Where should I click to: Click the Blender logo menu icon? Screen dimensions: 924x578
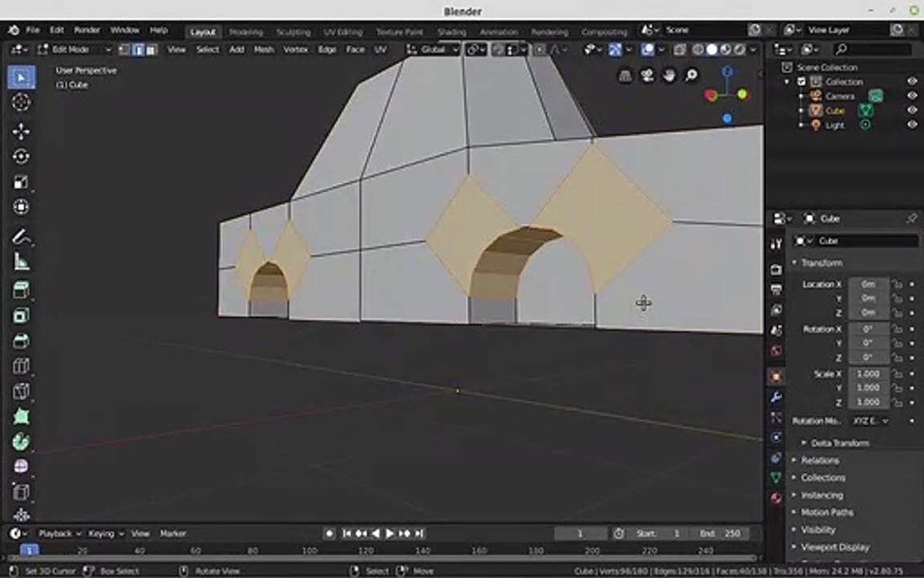(x=14, y=30)
